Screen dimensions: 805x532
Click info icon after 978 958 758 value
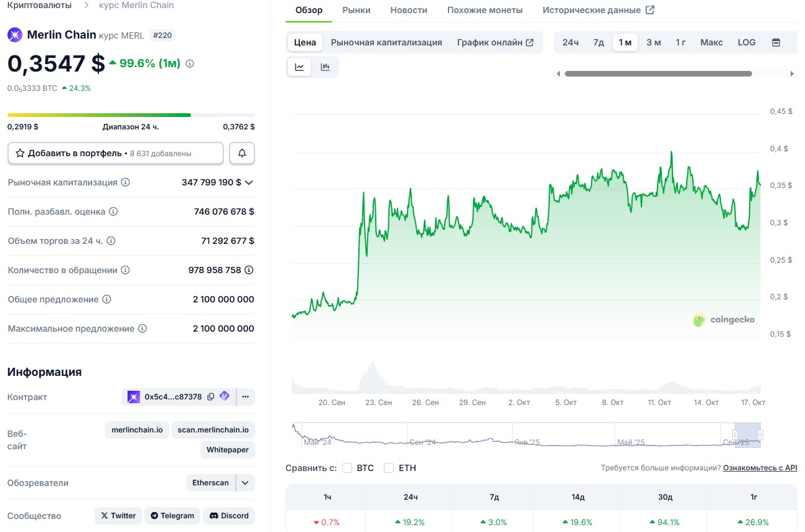[249, 270]
